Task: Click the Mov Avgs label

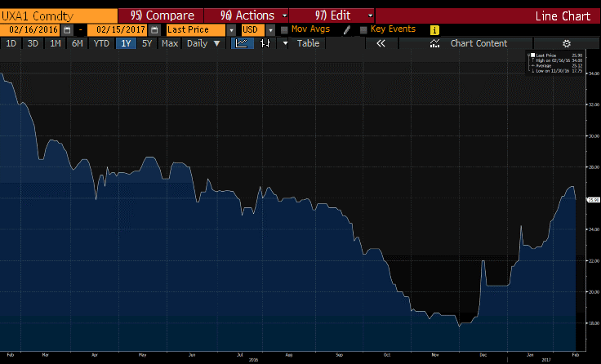Action: (310, 29)
